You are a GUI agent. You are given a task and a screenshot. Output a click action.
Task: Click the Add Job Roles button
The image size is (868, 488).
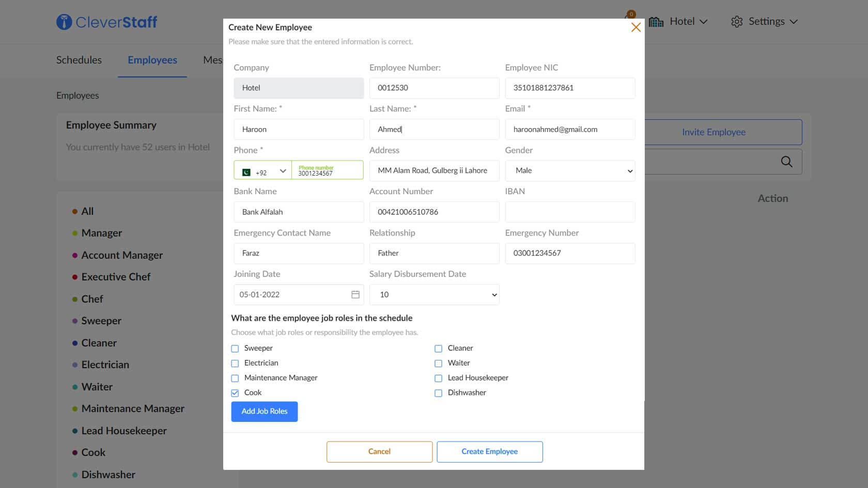pos(265,412)
